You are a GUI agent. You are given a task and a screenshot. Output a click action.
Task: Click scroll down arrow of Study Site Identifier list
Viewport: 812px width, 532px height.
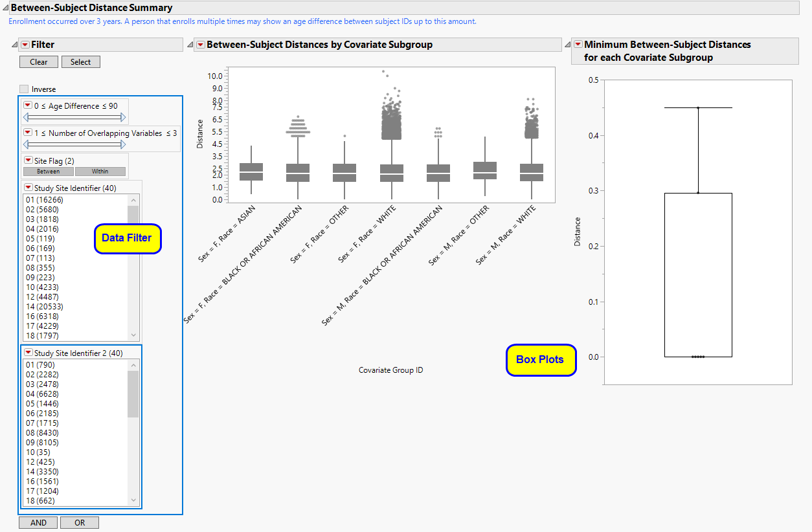coord(133,335)
